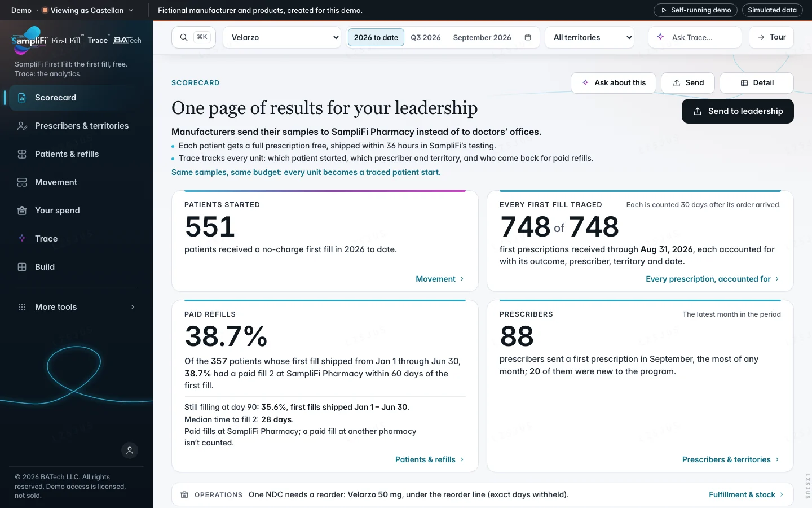Click the BATech logo in sidebar
This screenshot has height=508, width=812.
pos(127,40)
